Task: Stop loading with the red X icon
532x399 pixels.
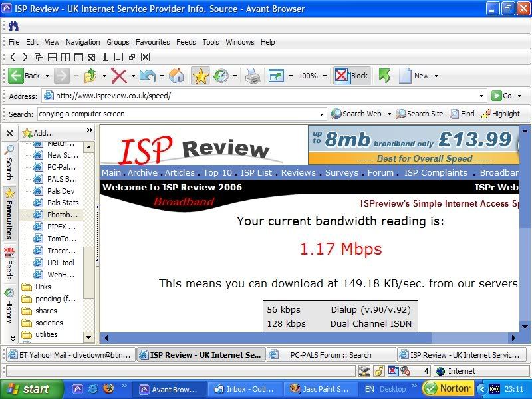Action: 119,76
